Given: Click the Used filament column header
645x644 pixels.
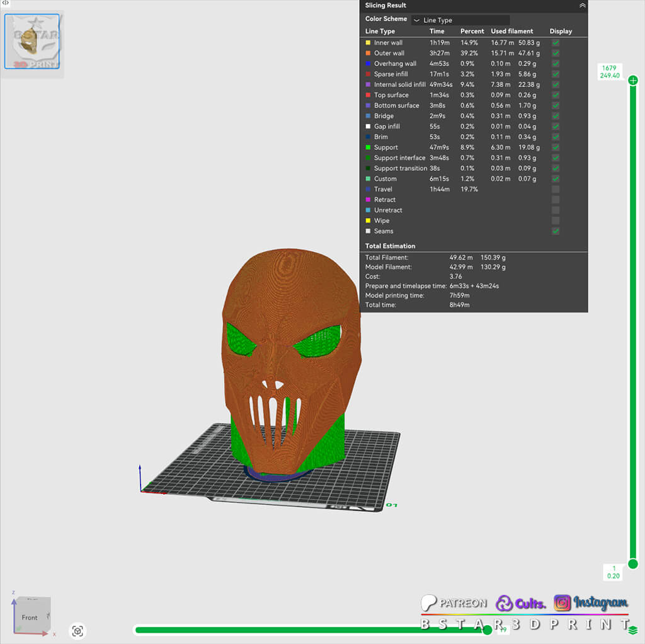Looking at the screenshot, I should (x=511, y=32).
